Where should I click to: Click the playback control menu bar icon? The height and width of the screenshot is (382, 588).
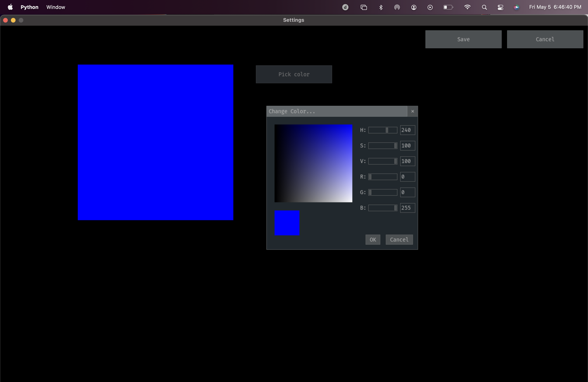tap(430, 7)
